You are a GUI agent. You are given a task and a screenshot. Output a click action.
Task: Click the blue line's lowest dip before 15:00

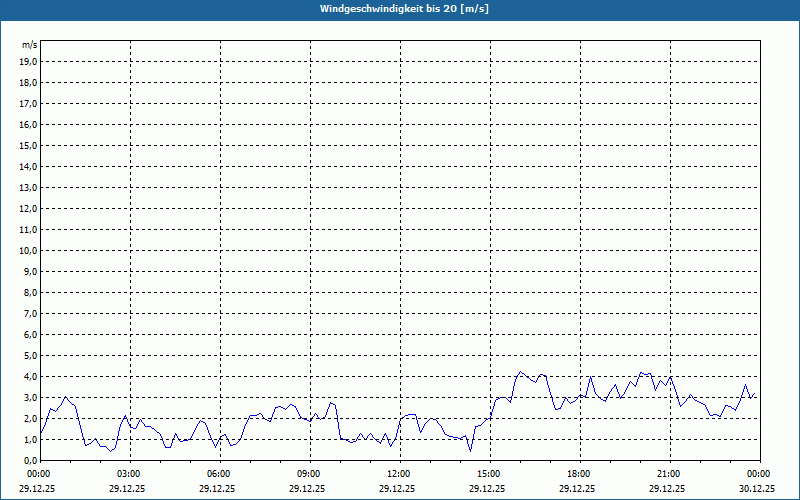click(471, 450)
